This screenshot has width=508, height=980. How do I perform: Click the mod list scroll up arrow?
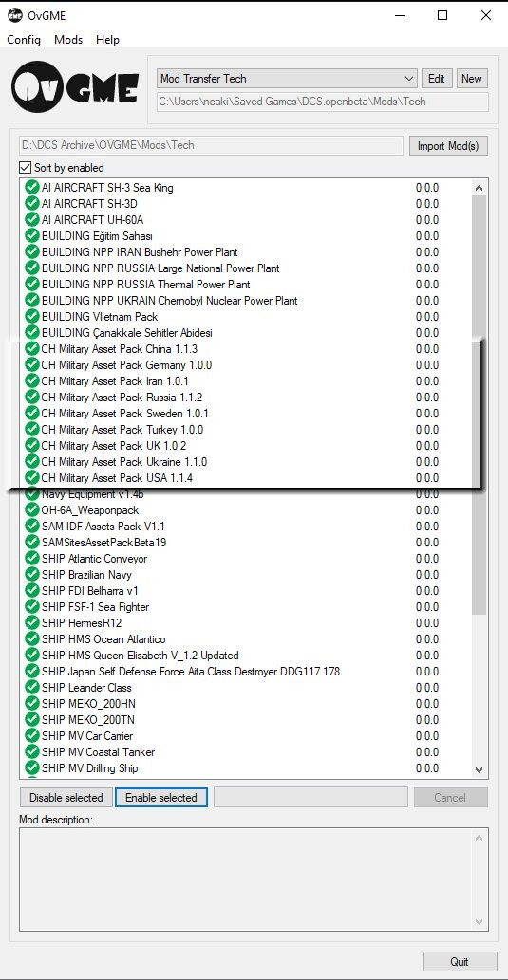480,188
